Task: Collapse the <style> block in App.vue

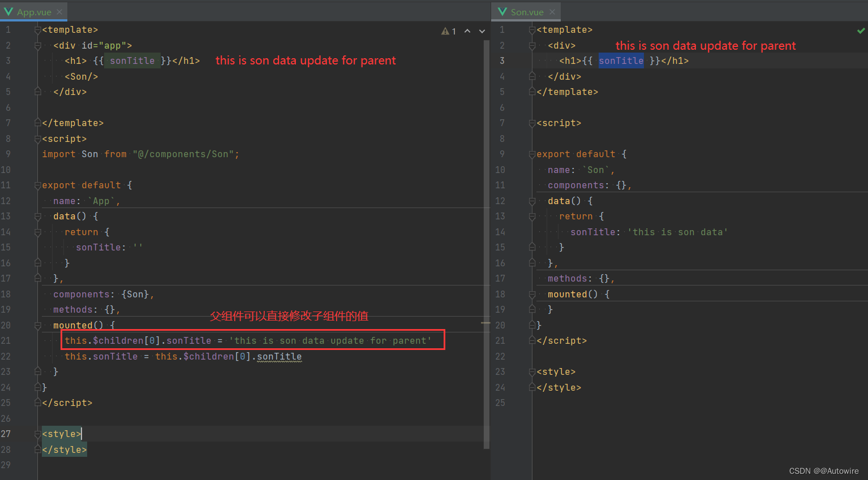Action: (x=37, y=434)
